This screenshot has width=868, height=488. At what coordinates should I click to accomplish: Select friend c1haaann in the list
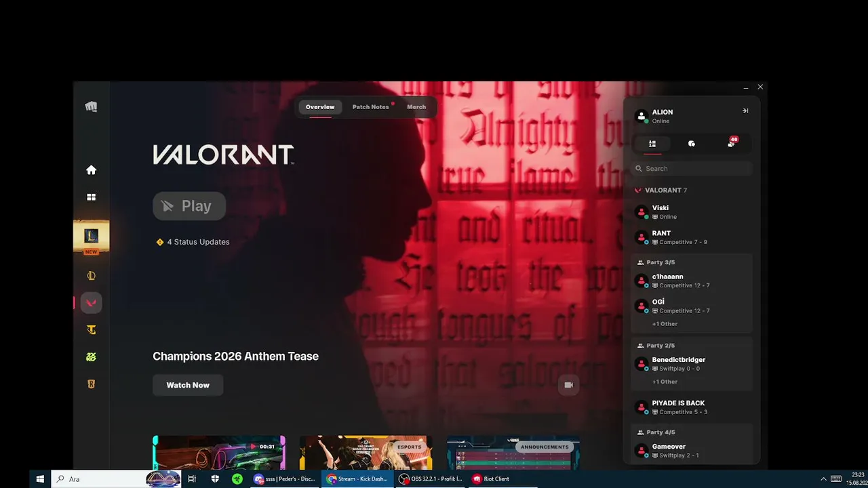click(692, 281)
